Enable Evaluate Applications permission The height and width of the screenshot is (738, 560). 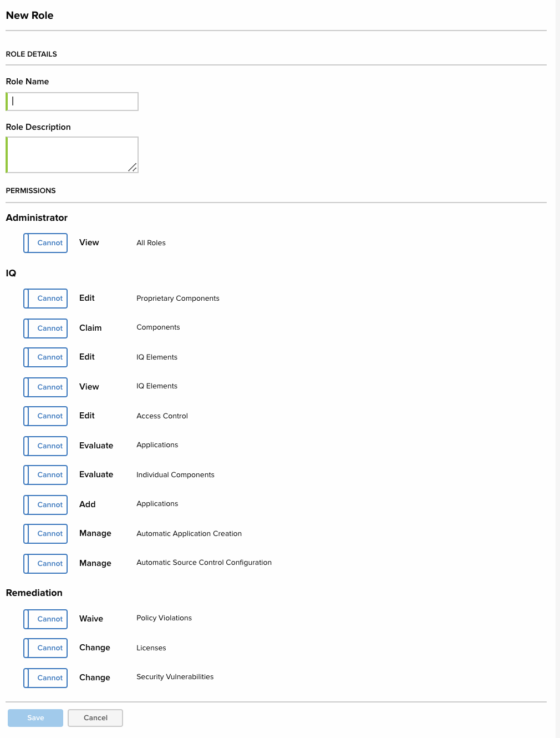pos(45,446)
